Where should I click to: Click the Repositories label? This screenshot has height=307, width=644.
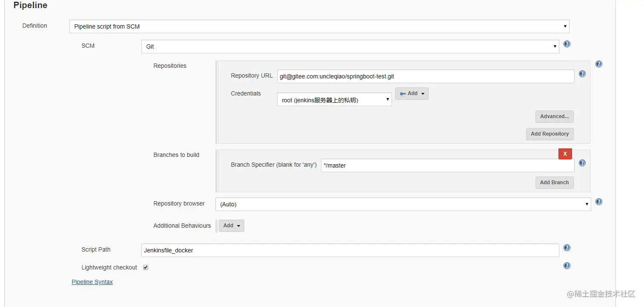coord(170,66)
